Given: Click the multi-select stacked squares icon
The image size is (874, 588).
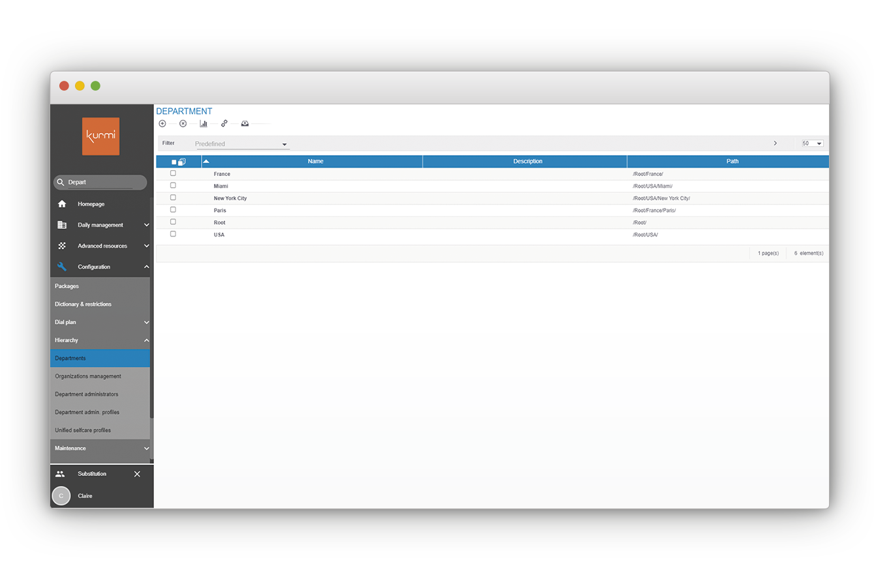Looking at the screenshot, I should (x=182, y=162).
